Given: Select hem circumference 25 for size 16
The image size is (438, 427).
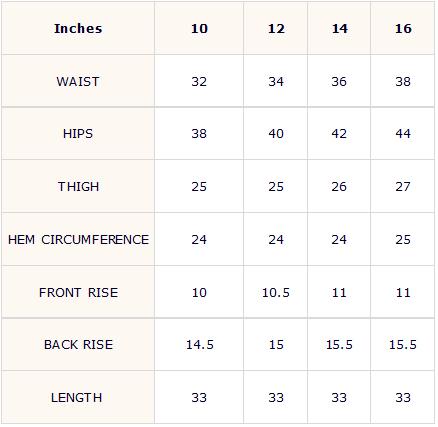Looking at the screenshot, I should point(403,240).
